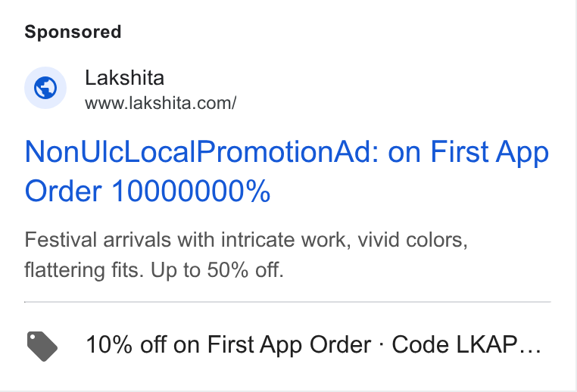Select the 10% off promotion extension row

288,345
